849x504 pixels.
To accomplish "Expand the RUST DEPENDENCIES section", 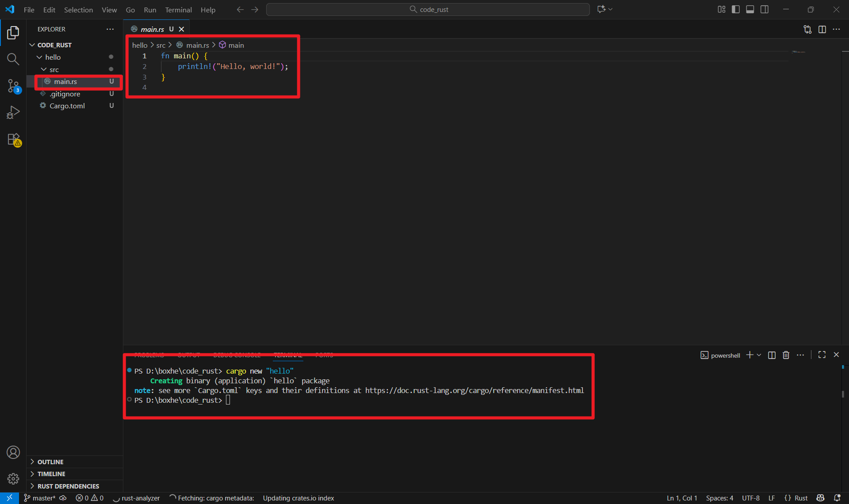I will point(68,486).
